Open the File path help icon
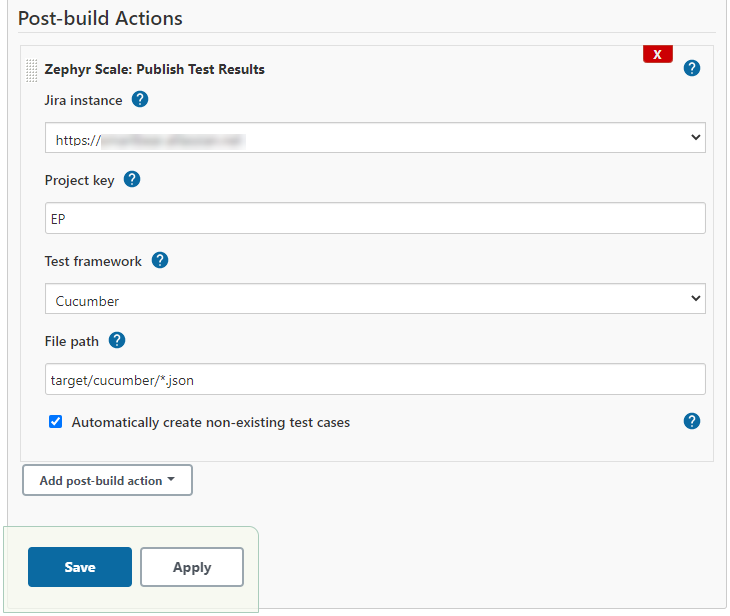 (x=117, y=340)
